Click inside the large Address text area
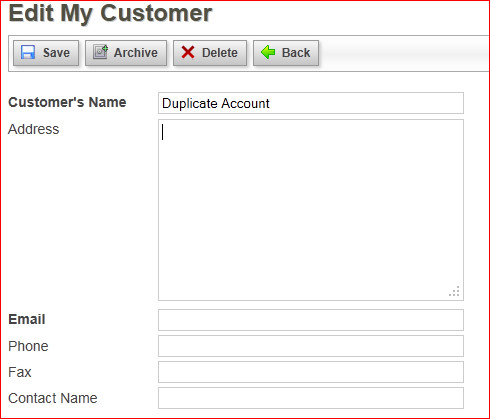Image resolution: width=490 pixels, height=419 pixels. click(x=311, y=210)
